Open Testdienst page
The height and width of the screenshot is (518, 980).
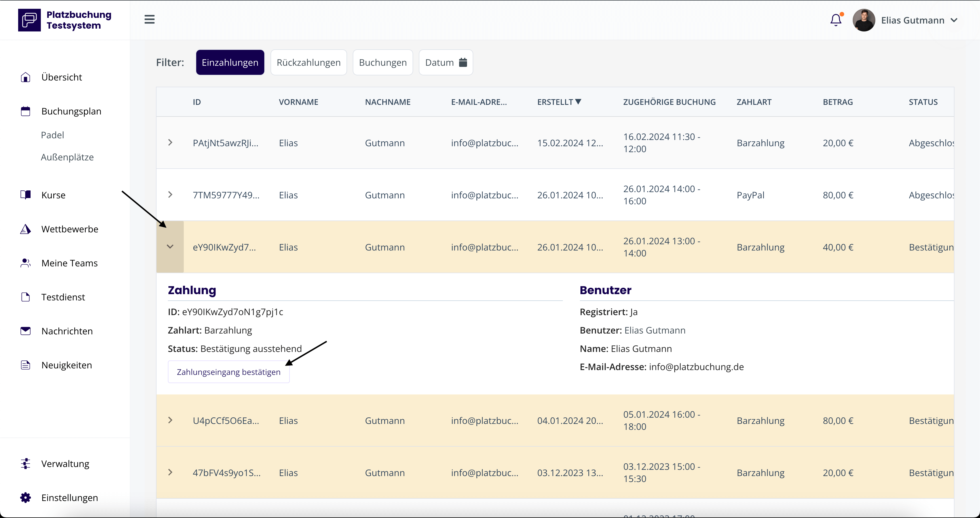click(x=63, y=297)
